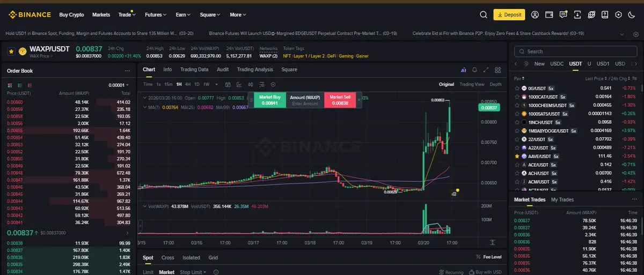
Task: Open the Order Book three-dot menu
Action: [127, 71]
